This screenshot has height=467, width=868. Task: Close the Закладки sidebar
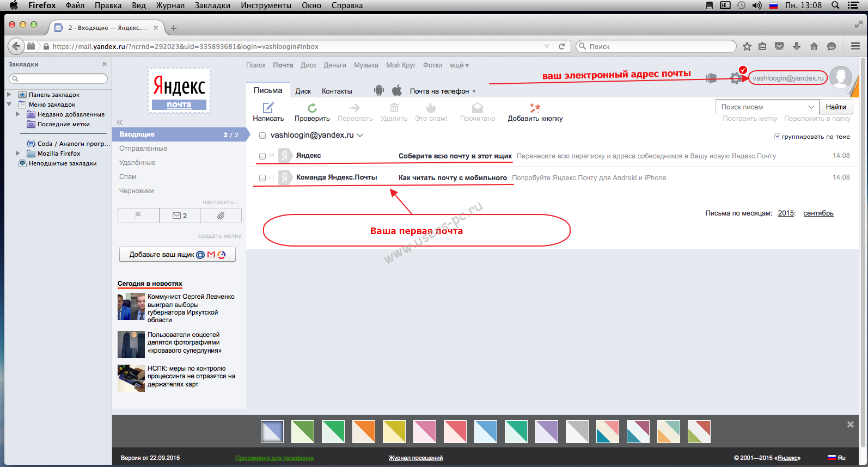point(105,64)
